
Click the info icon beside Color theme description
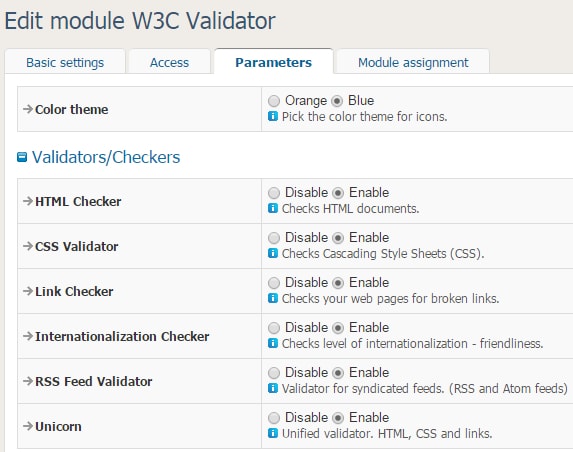(273, 117)
